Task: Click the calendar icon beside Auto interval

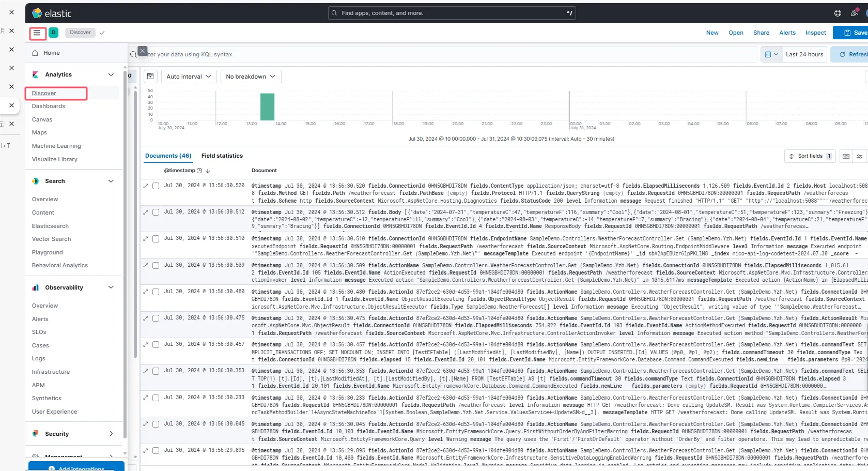Action: [x=150, y=77]
